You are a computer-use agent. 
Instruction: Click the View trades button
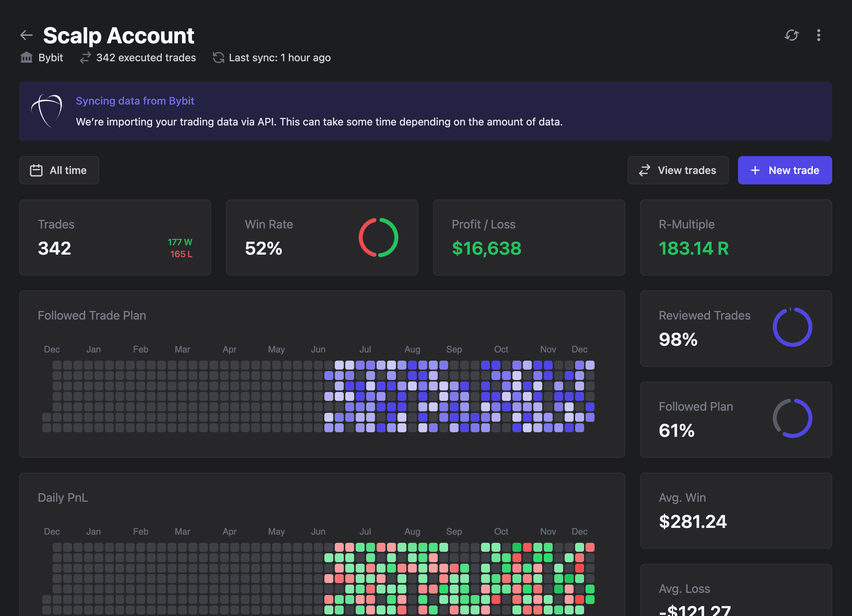pos(678,170)
